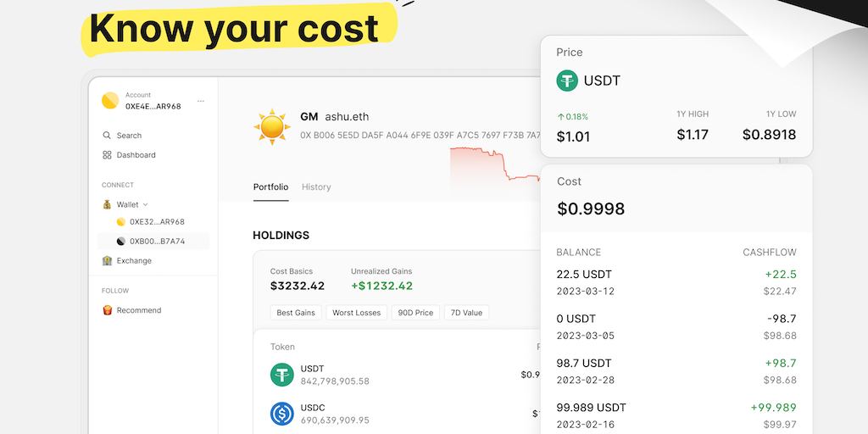Open the Dashboard grid icon
The width and height of the screenshot is (868, 434).
tap(107, 155)
